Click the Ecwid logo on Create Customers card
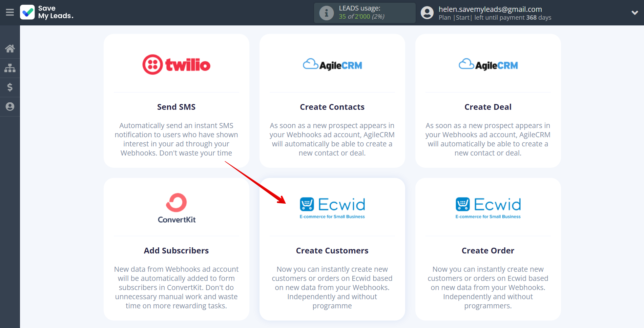 coord(332,208)
